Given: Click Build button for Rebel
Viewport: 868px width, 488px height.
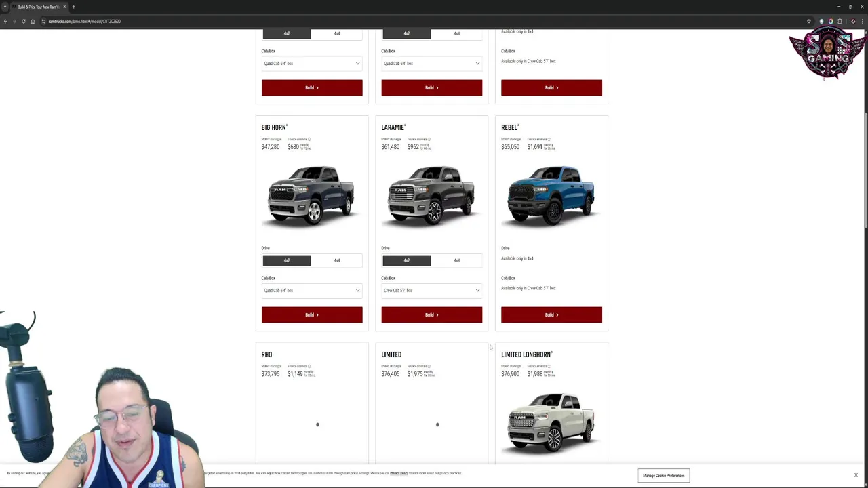Looking at the screenshot, I should click(x=551, y=314).
